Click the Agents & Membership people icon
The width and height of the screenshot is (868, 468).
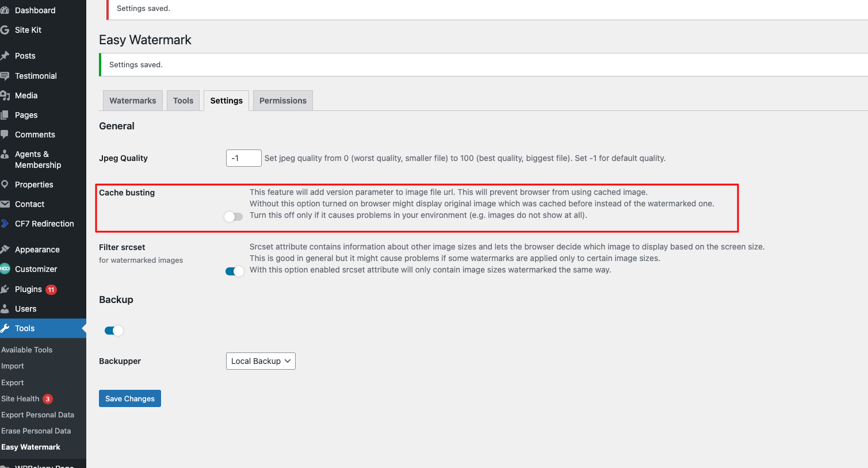tap(5, 154)
